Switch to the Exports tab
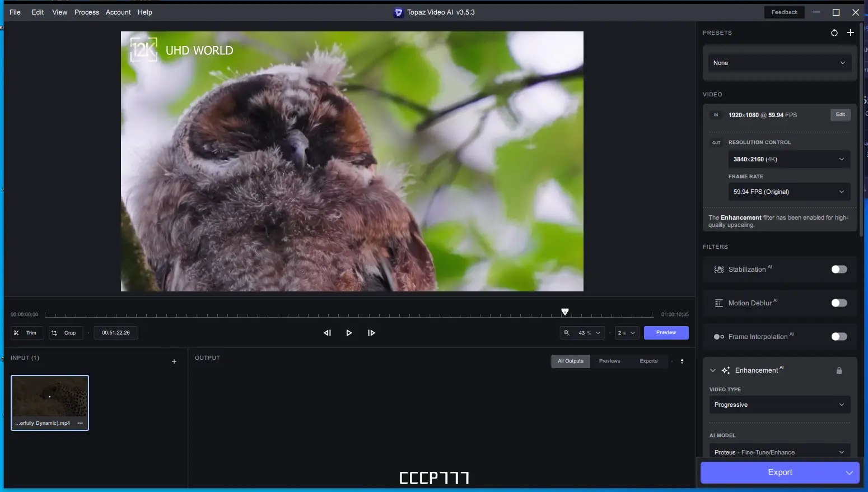868x492 pixels. [648, 361]
